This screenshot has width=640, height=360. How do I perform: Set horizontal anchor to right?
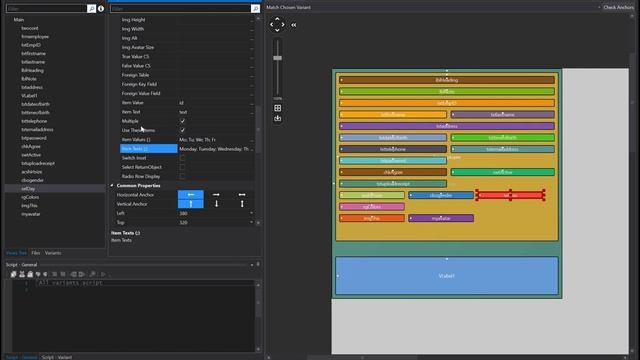pyautogui.click(x=216, y=195)
